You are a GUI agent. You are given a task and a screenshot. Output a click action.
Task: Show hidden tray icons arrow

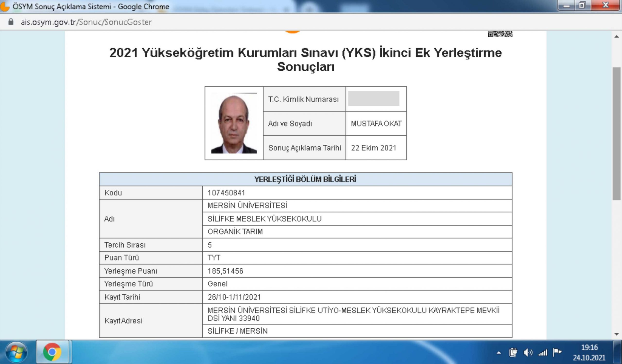coord(499,353)
